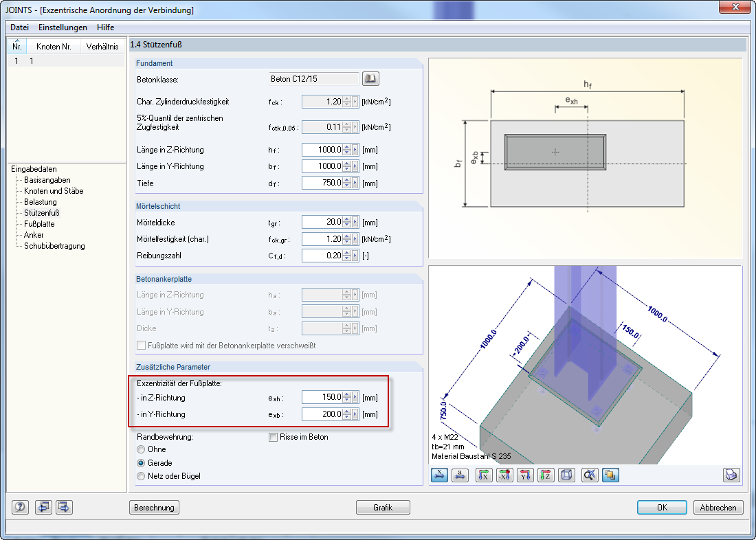Click the view in X direction icon
The height and width of the screenshot is (540, 756).
484,475
